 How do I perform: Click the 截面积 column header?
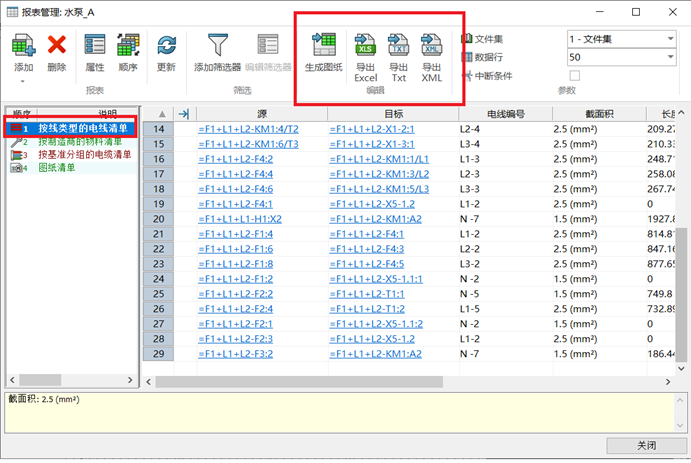599,114
